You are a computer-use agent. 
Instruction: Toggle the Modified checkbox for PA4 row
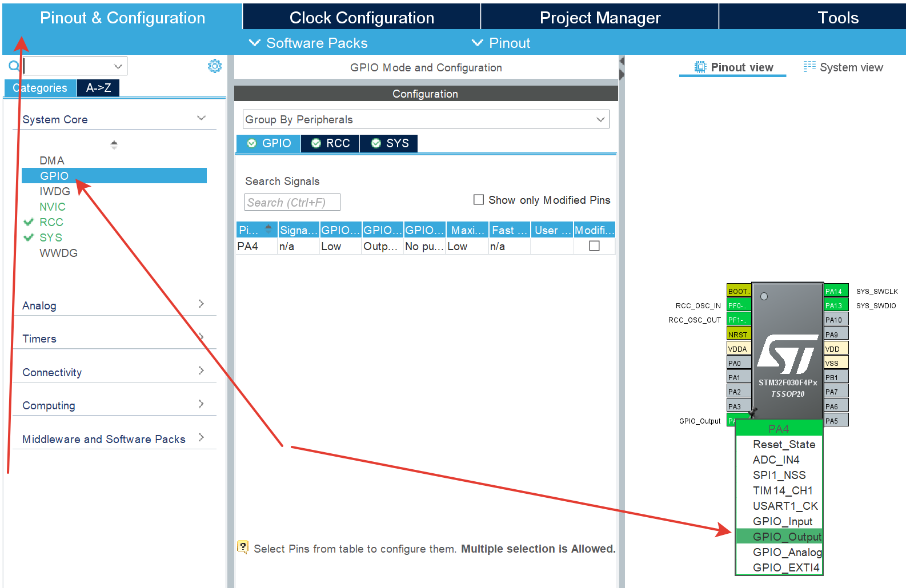pos(594,246)
